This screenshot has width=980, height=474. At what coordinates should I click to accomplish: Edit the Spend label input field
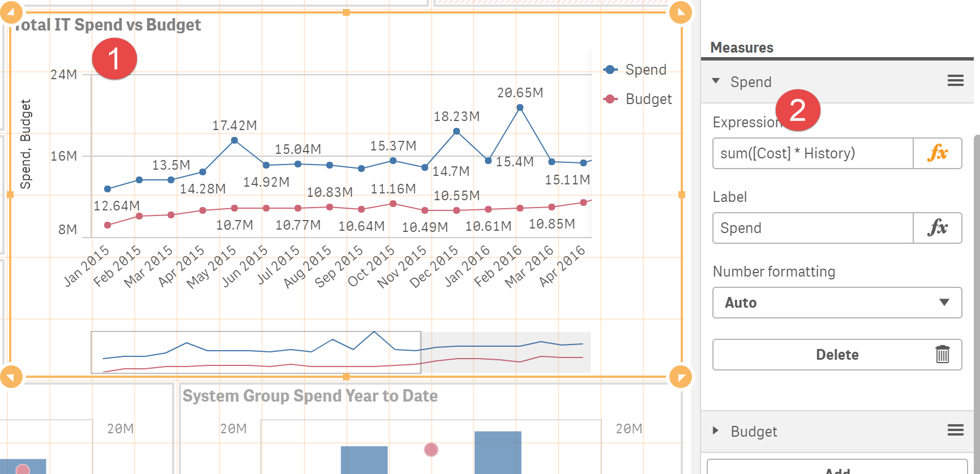[813, 228]
